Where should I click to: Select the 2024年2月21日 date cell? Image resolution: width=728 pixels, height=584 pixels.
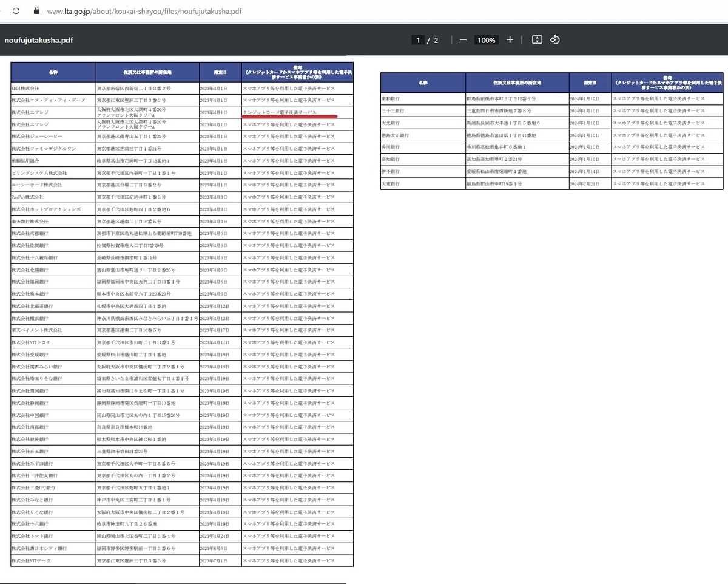590,183
